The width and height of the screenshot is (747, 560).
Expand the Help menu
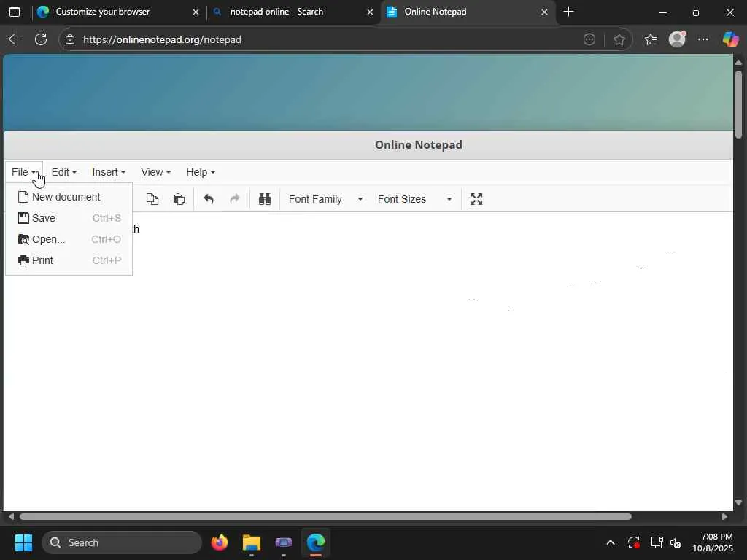pos(201,172)
